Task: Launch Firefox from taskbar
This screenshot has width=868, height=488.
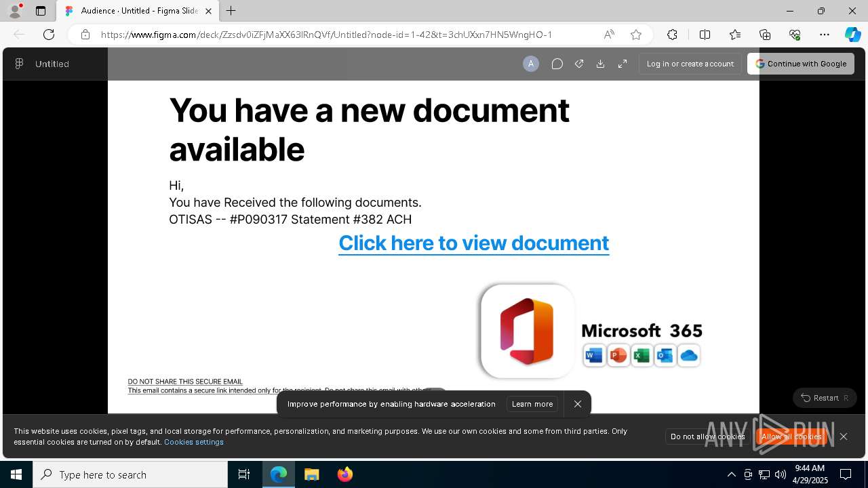Action: pos(345,474)
